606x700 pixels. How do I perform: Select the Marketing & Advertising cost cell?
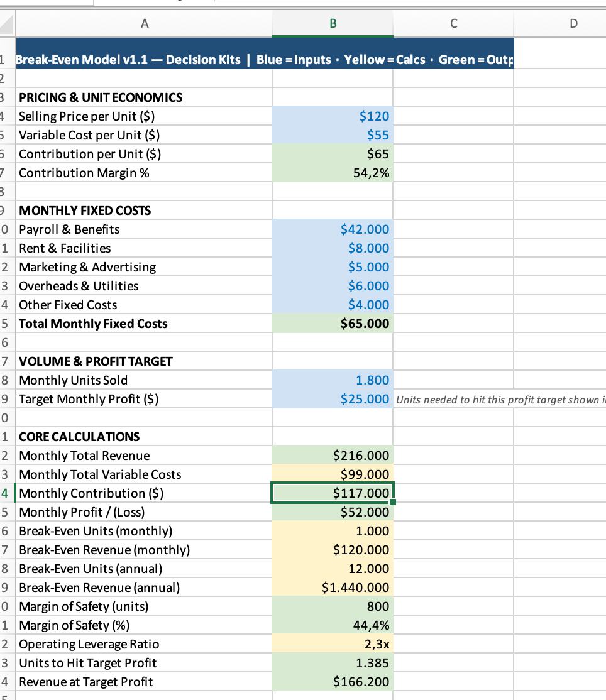tap(332, 267)
